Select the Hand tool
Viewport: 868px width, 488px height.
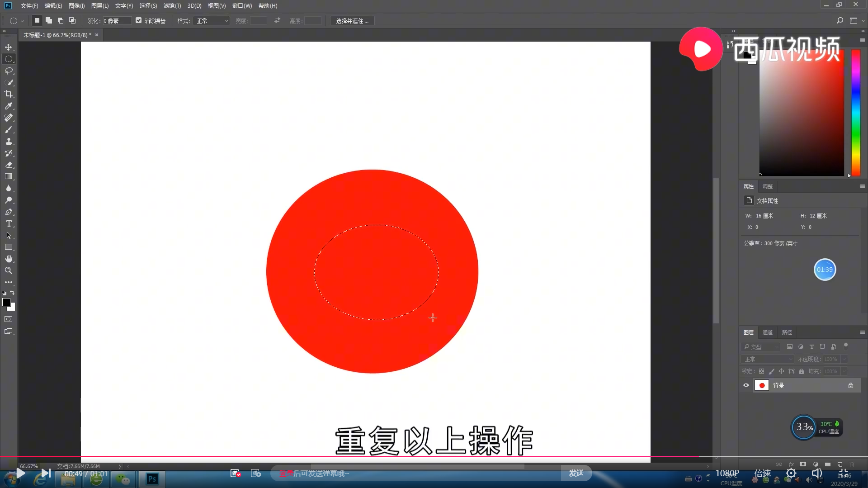(9, 259)
